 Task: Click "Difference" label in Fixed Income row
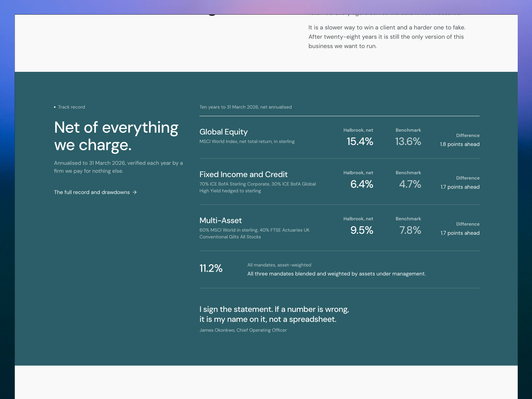tap(468, 178)
